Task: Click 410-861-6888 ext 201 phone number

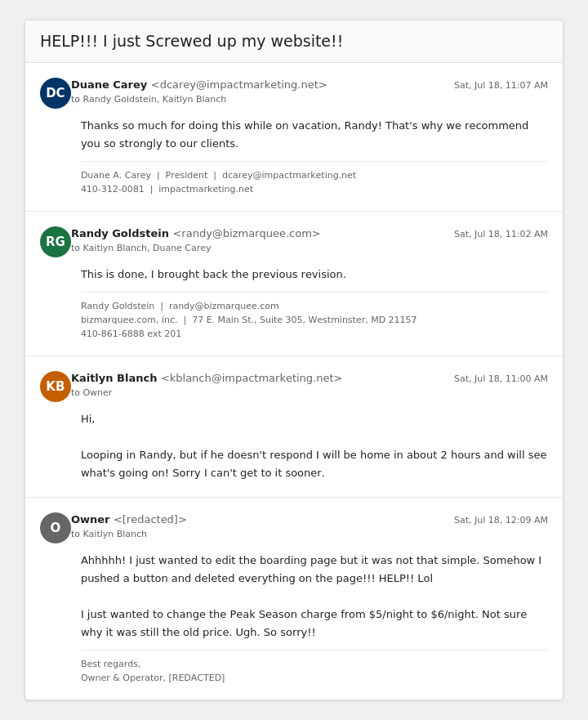Action: 131,333
